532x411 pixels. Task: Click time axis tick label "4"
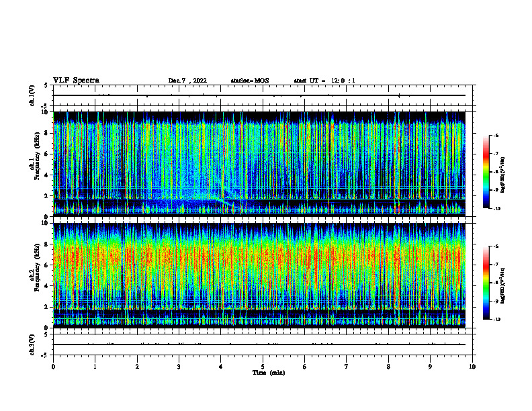(x=221, y=367)
